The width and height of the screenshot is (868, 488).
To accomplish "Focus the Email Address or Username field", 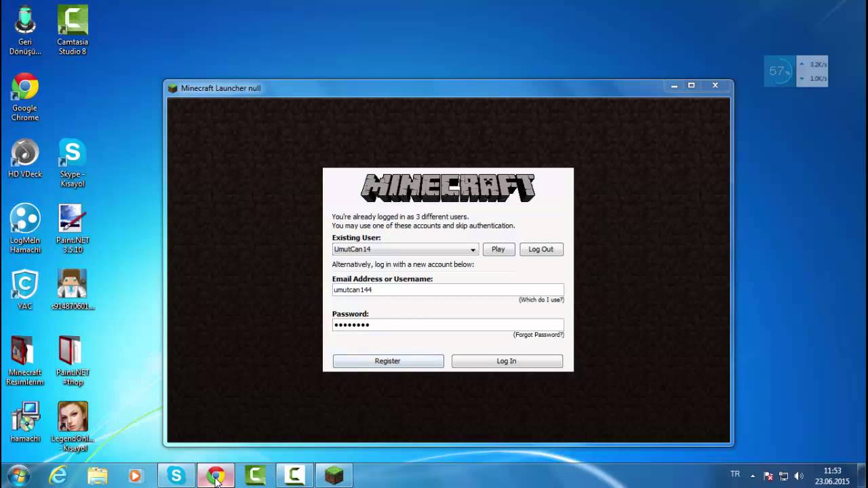I will pyautogui.click(x=448, y=289).
